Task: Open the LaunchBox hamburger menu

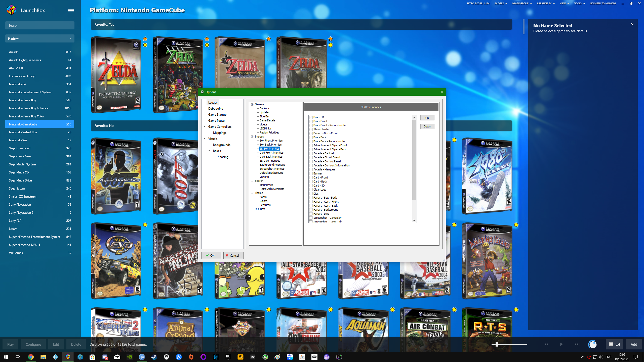Action: (71, 10)
